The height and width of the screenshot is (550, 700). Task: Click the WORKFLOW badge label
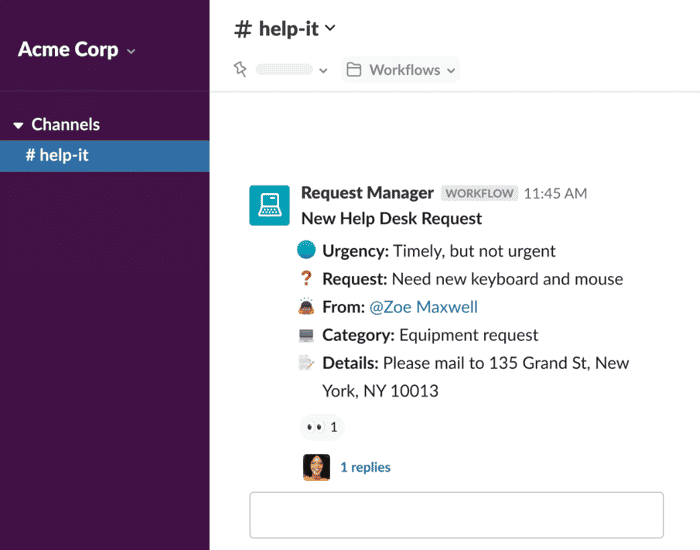(x=479, y=193)
